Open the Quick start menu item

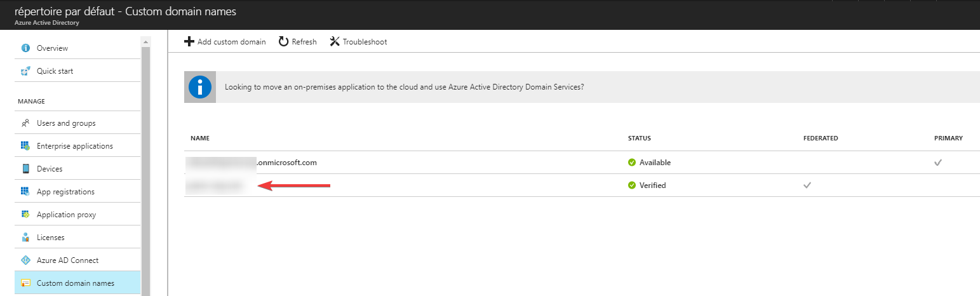[x=77, y=71]
